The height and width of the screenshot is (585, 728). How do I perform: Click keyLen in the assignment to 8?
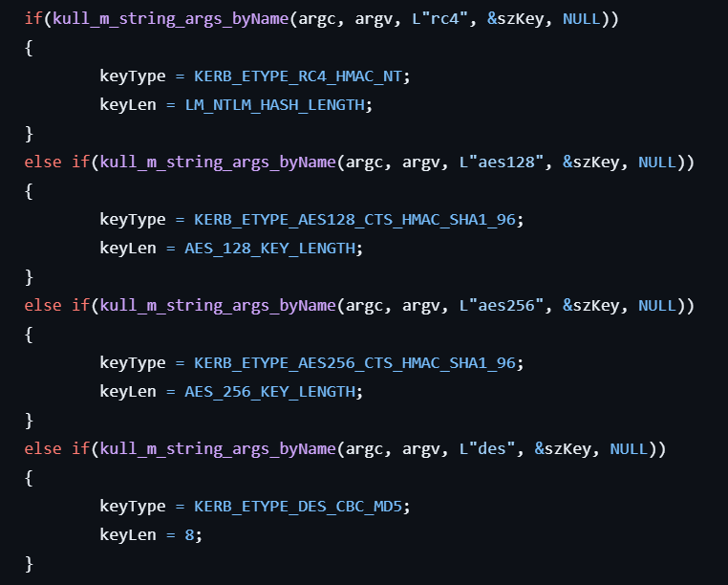tap(128, 535)
